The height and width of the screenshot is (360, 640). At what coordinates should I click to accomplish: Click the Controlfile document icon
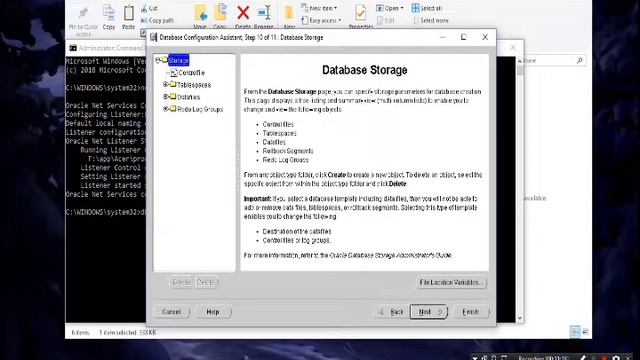pyautogui.click(x=174, y=73)
